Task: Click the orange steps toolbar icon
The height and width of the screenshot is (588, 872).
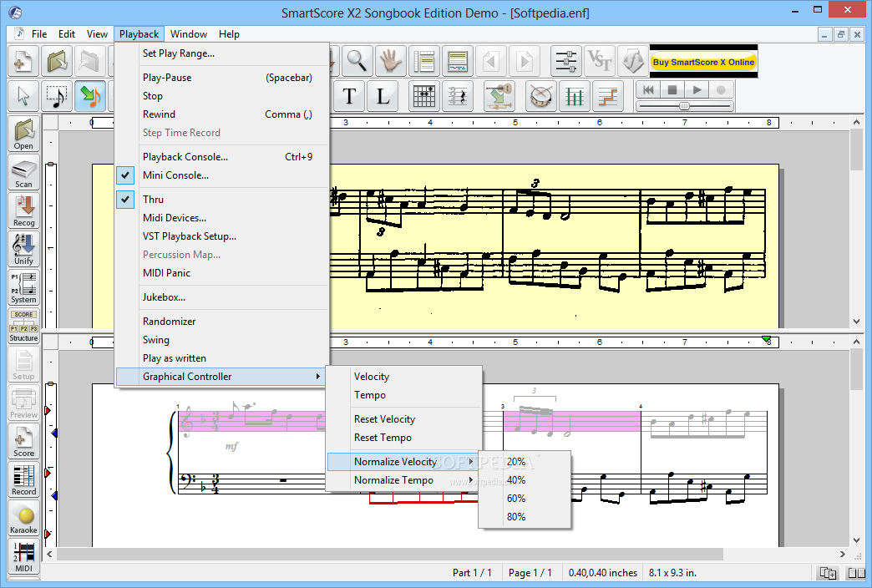Action: [607, 96]
